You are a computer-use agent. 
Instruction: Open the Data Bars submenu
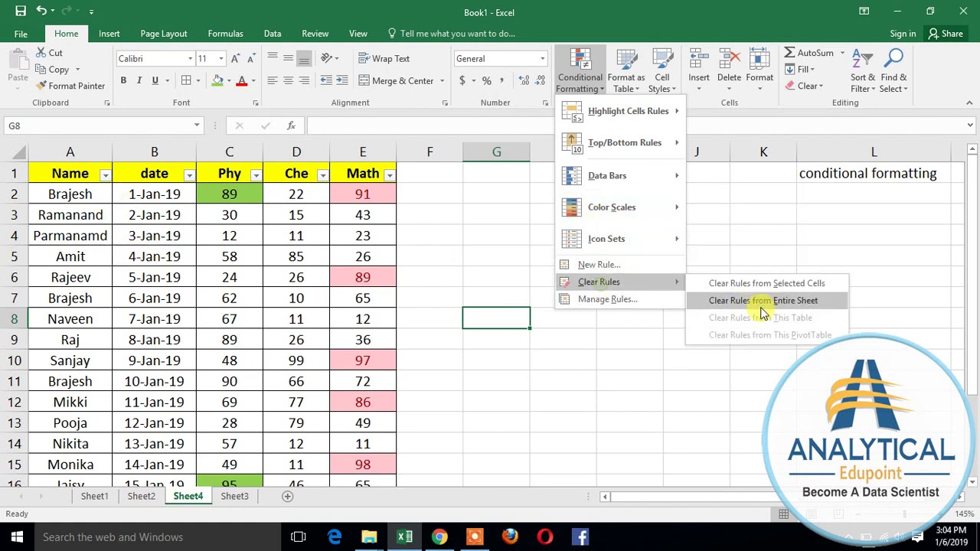tap(620, 175)
